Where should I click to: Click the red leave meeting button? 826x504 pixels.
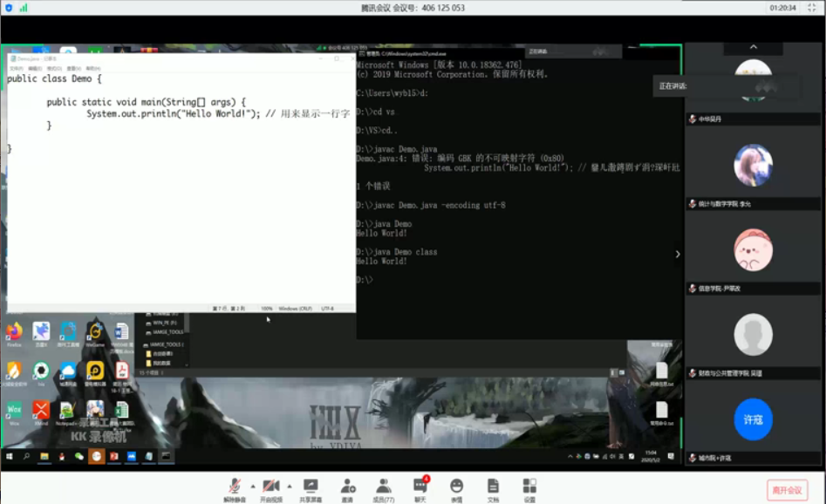[787, 489]
